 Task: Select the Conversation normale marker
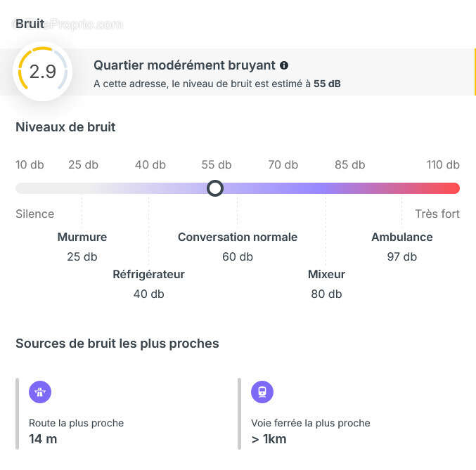click(238, 246)
